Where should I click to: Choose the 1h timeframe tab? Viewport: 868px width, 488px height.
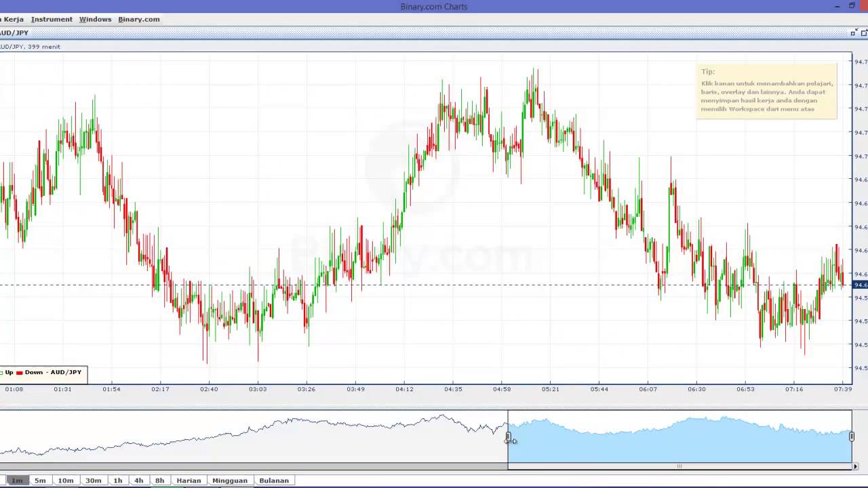pos(118,481)
